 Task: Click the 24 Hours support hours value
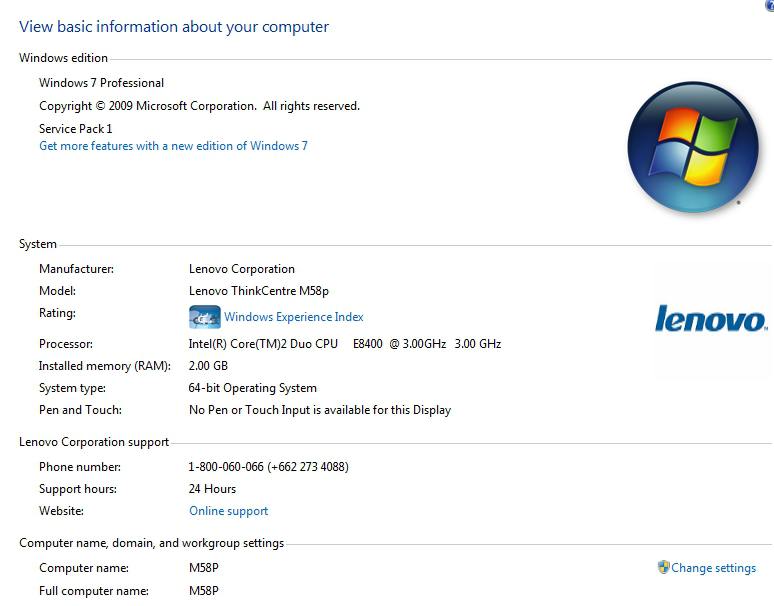click(212, 489)
